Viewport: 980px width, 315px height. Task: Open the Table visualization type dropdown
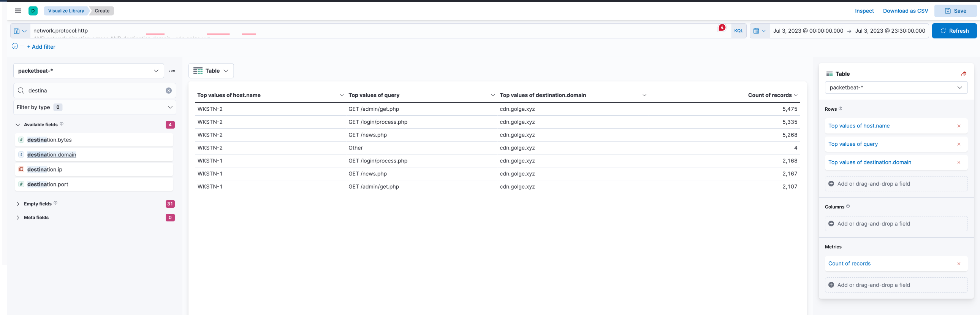click(x=211, y=71)
